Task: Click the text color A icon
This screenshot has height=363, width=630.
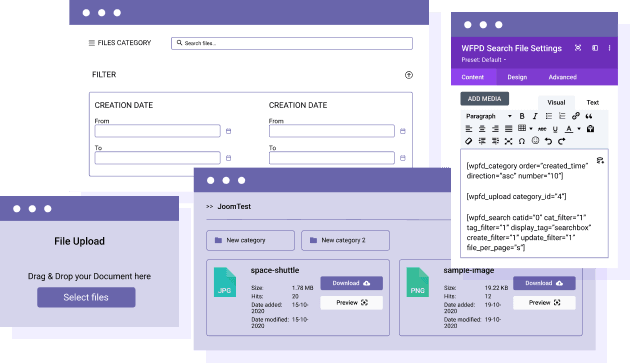Action: [569, 129]
